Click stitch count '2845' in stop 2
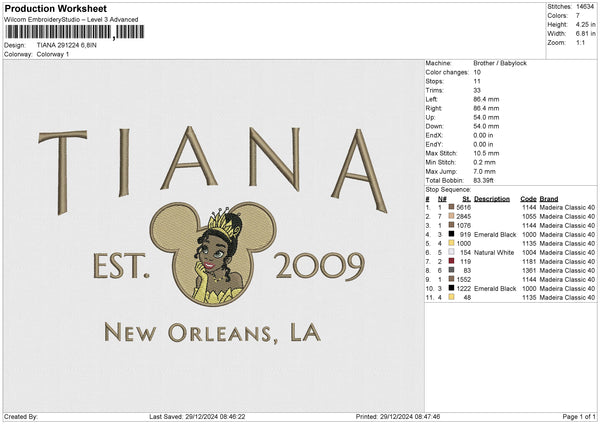The width and height of the screenshot is (600, 424). pyautogui.click(x=464, y=217)
